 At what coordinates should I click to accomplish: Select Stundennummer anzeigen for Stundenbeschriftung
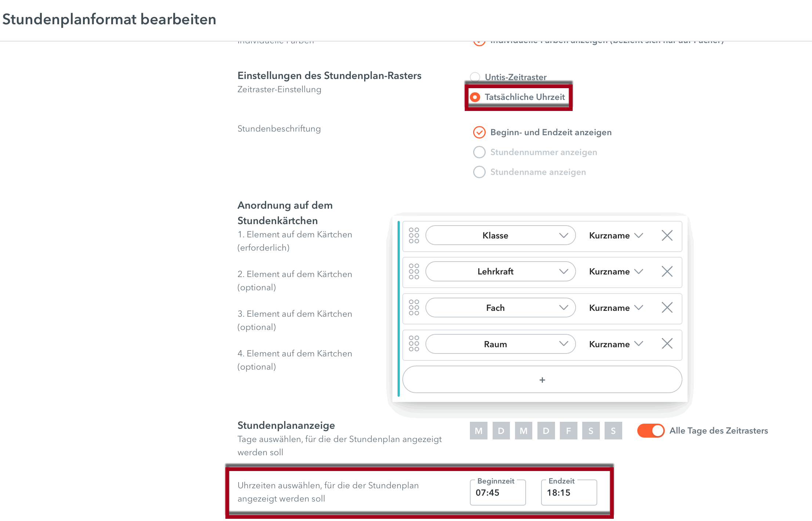click(x=479, y=152)
